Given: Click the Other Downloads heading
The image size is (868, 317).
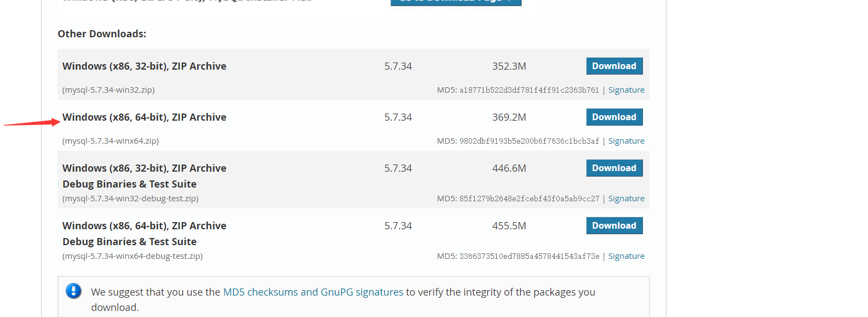Looking at the screenshot, I should (102, 34).
